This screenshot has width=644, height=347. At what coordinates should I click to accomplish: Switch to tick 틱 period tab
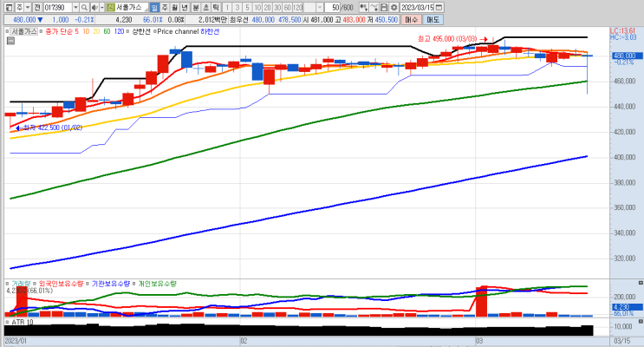(x=216, y=8)
